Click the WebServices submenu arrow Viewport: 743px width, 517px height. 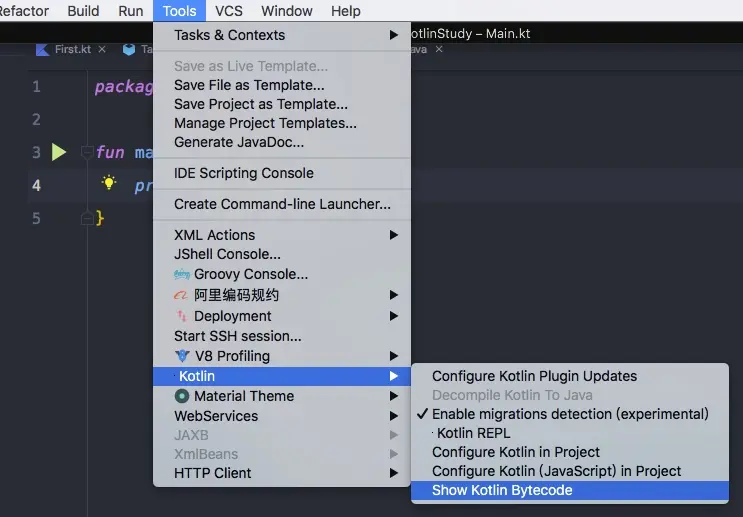click(394, 416)
